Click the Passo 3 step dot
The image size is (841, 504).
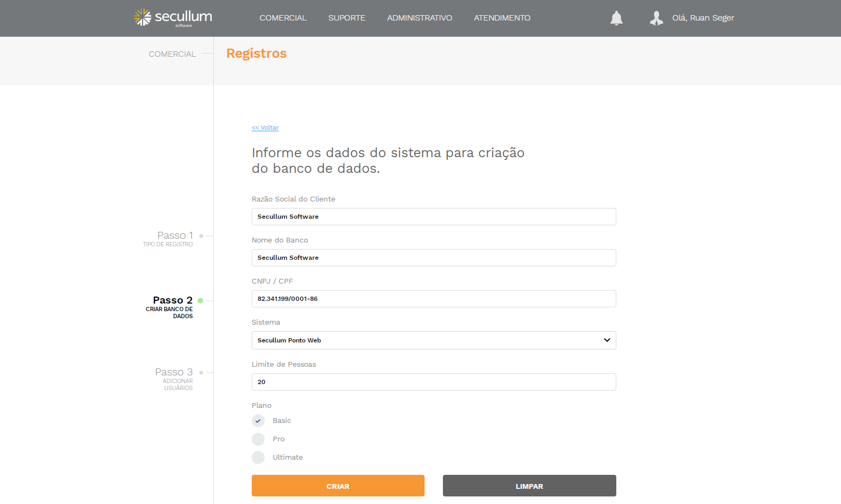(x=201, y=373)
